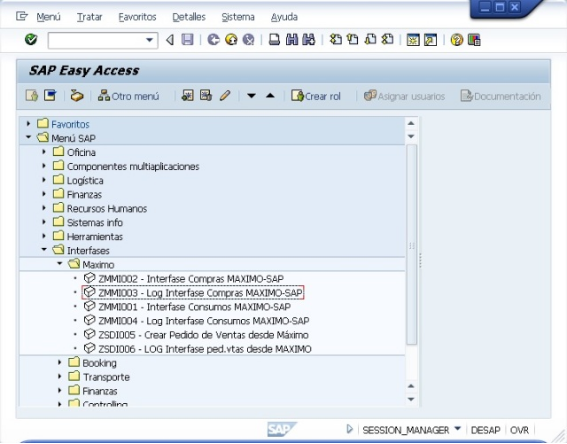Open the SESSION_MANAGER status bar dropdown
This screenshot has width=567, height=444.
[457, 429]
